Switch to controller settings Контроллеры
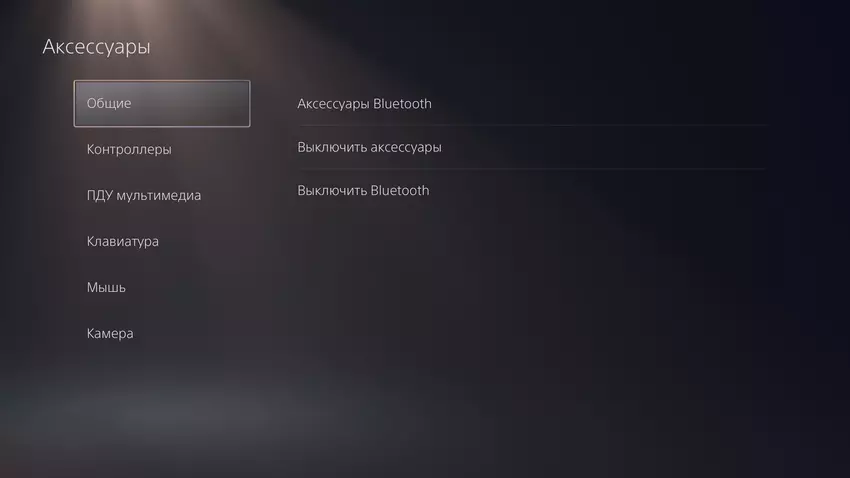This screenshot has width=850, height=478. [162, 150]
